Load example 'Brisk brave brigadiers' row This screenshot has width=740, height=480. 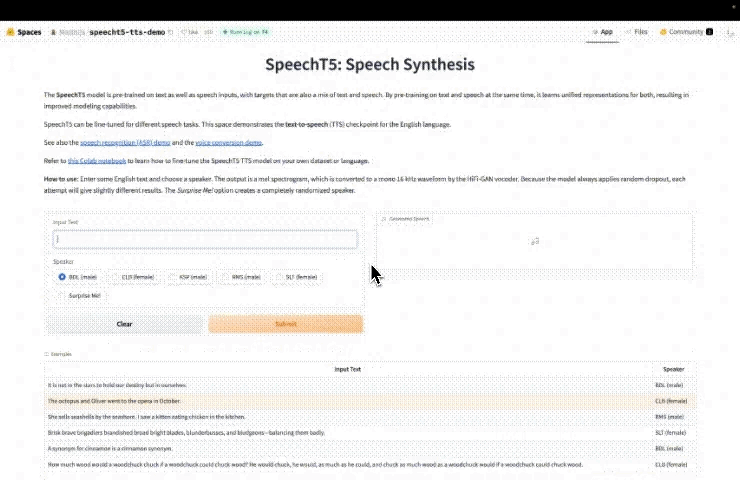[x=370, y=433]
